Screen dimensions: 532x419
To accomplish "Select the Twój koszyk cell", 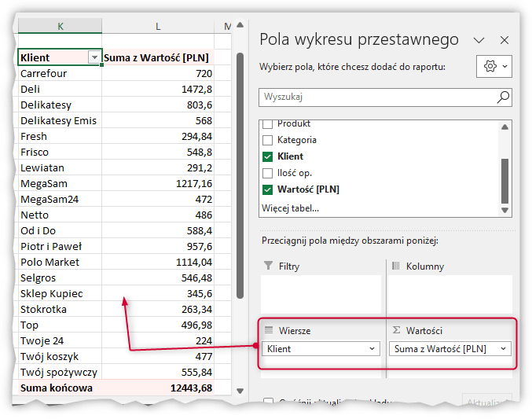I will click(x=60, y=356).
